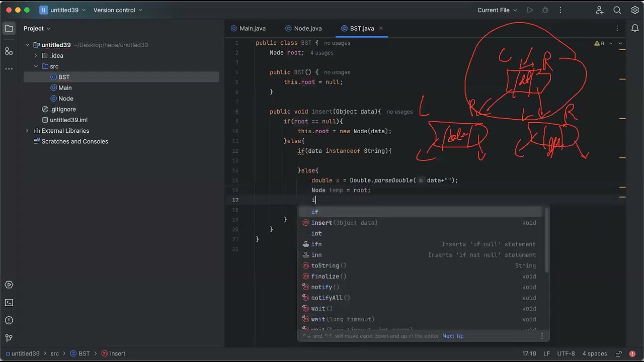Screen dimensions: 644x362
Task: Go to the next highlighted error arrow
Action: (x=620, y=43)
